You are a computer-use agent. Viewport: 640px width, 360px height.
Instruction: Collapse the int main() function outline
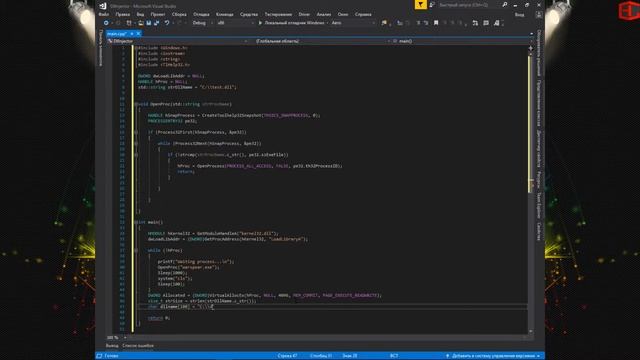point(136,222)
